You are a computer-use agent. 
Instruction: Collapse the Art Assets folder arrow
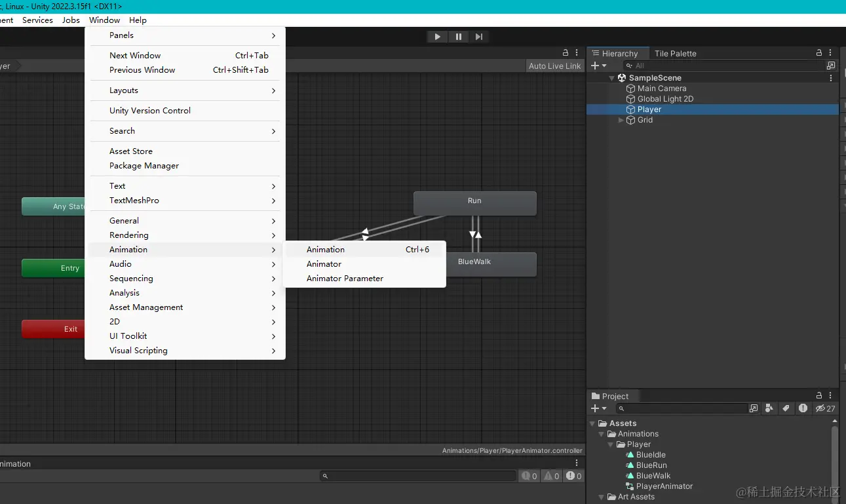click(x=602, y=497)
